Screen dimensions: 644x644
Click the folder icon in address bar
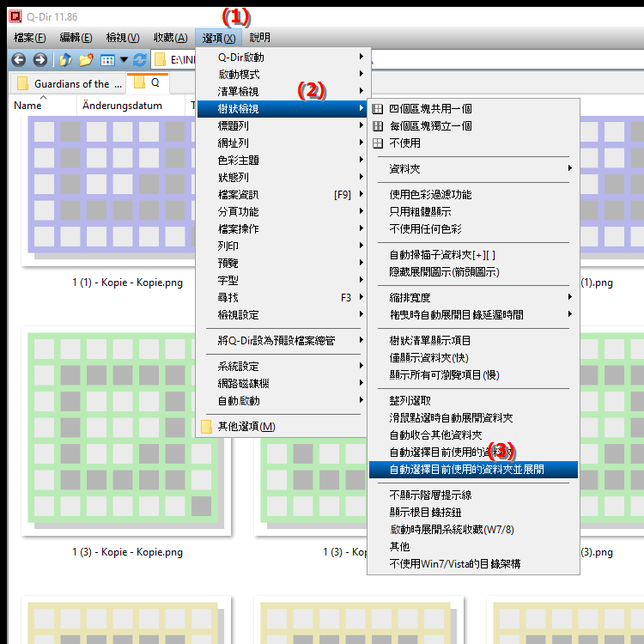[x=160, y=60]
